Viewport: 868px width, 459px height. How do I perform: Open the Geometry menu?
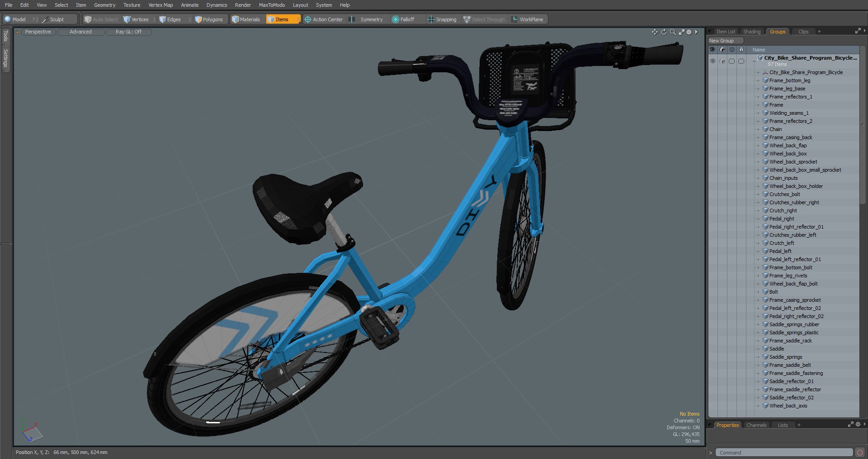click(x=104, y=5)
